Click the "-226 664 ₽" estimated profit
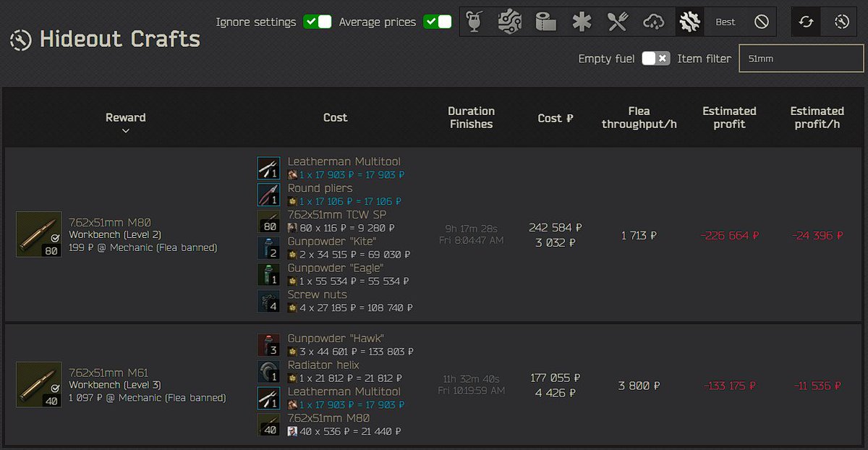The width and height of the screenshot is (868, 450). coord(729,235)
